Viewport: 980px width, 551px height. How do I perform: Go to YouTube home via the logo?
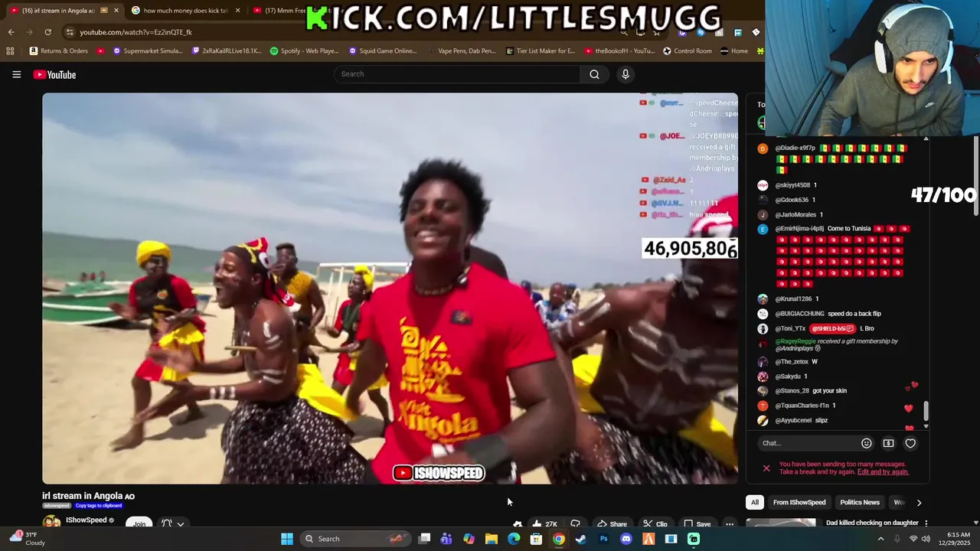(x=54, y=74)
